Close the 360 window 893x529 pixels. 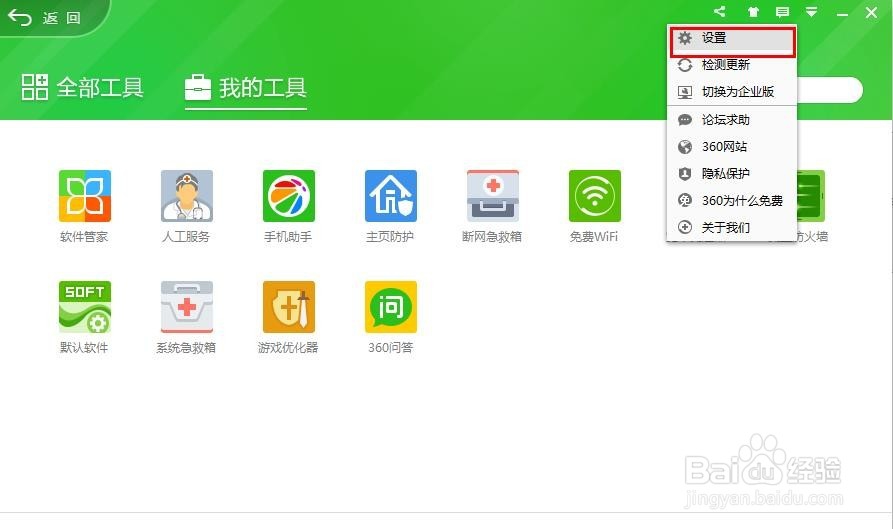(x=871, y=12)
